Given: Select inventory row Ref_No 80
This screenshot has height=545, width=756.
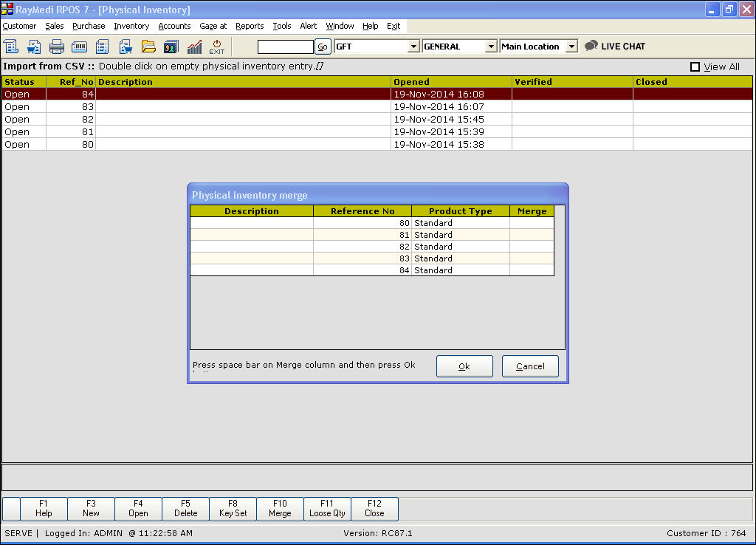Looking at the screenshot, I should (x=377, y=144).
